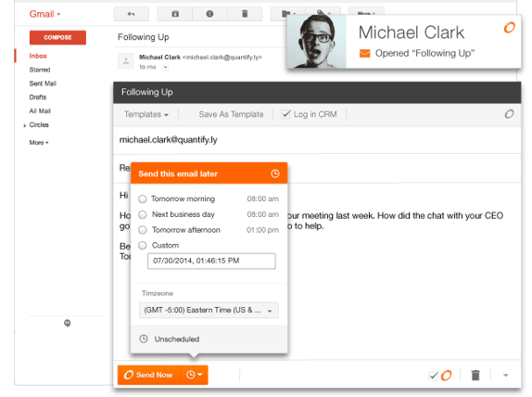Select the Custom radio option
Viewport: 532px width, 397px height.
click(143, 246)
